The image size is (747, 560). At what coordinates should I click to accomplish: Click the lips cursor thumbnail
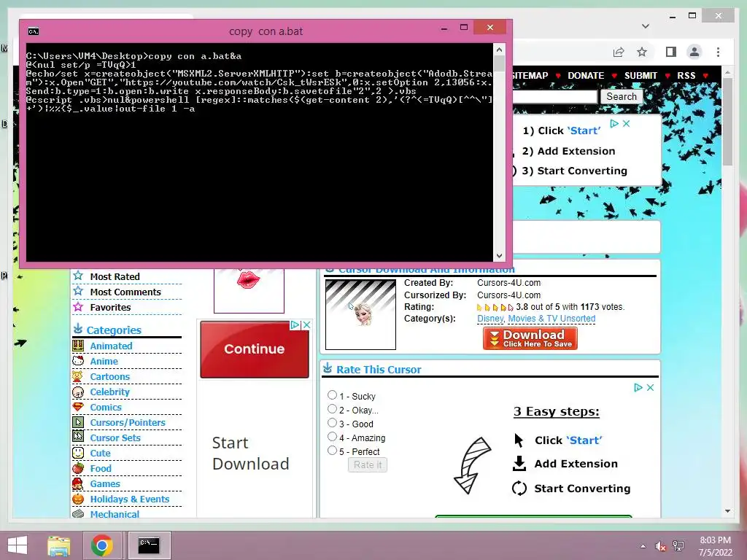(249, 290)
